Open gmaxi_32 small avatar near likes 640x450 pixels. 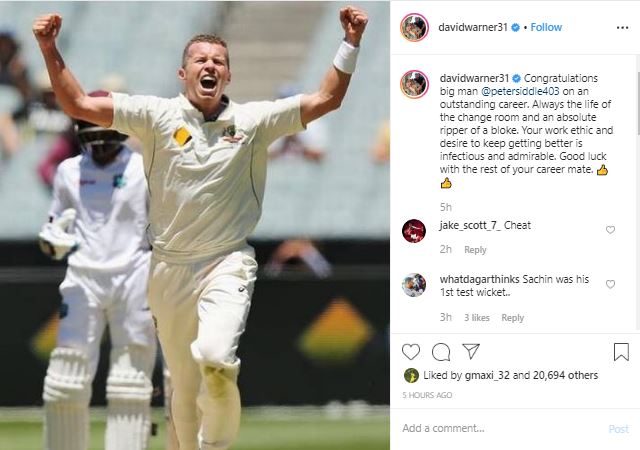click(411, 375)
